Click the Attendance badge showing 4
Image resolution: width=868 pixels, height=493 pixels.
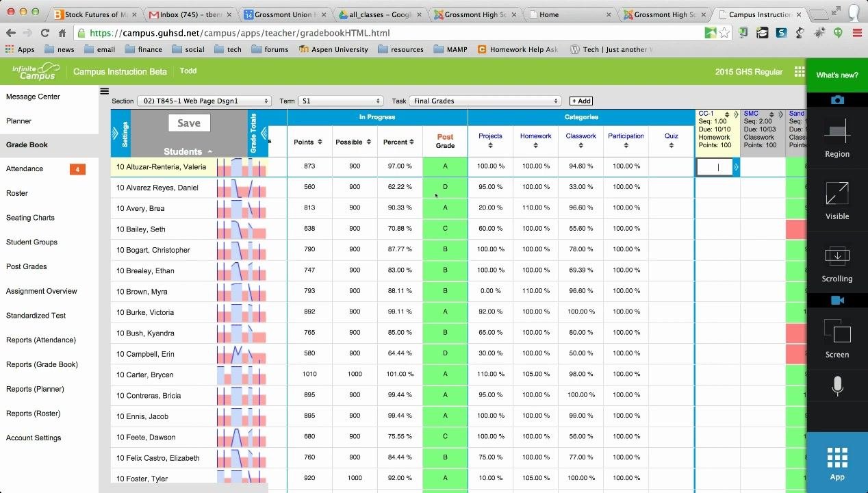point(77,169)
